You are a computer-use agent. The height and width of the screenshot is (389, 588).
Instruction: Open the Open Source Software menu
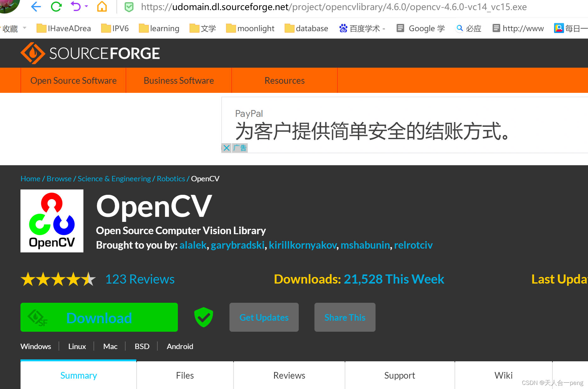[x=73, y=81]
